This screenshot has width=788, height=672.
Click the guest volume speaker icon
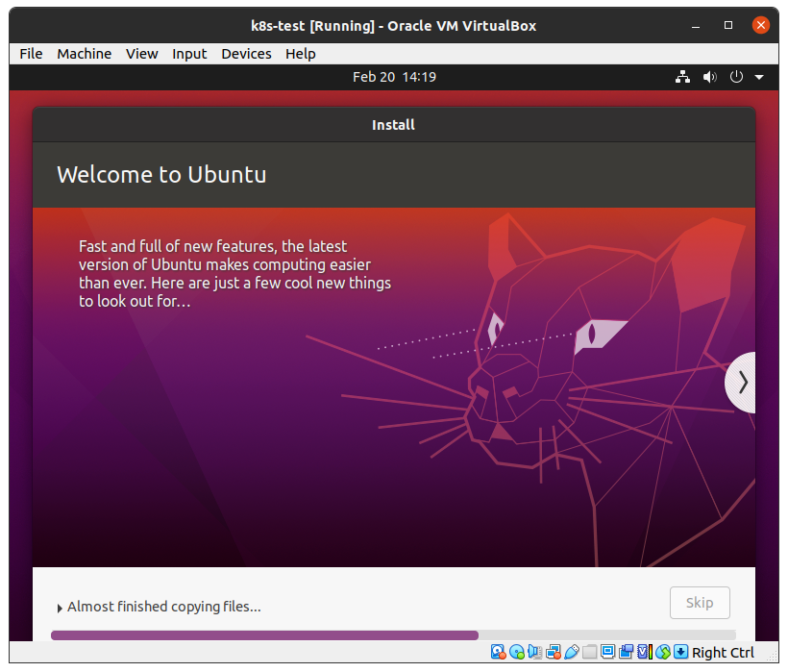coord(709,77)
